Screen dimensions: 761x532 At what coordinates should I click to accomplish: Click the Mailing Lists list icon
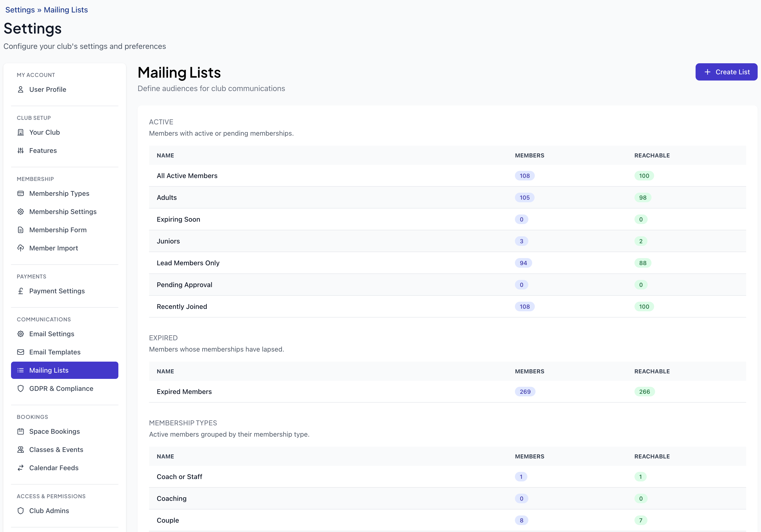pos(21,370)
